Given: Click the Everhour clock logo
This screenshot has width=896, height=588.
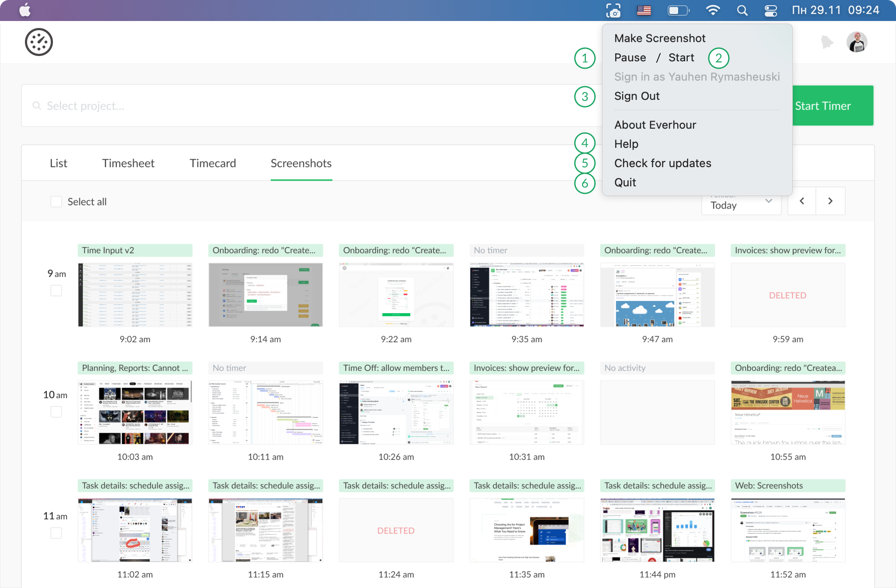Looking at the screenshot, I should 39,42.
